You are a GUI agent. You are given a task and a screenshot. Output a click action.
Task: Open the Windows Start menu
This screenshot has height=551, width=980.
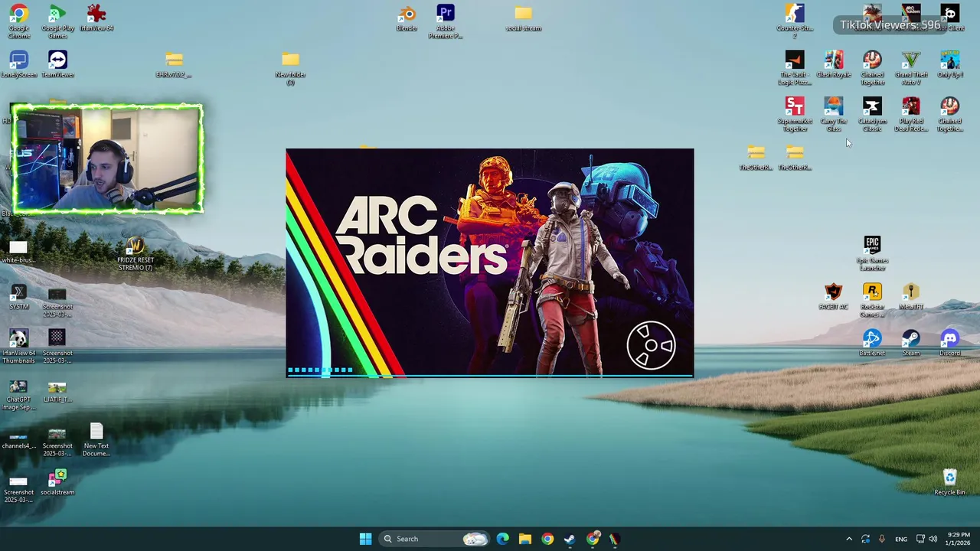[x=365, y=539]
